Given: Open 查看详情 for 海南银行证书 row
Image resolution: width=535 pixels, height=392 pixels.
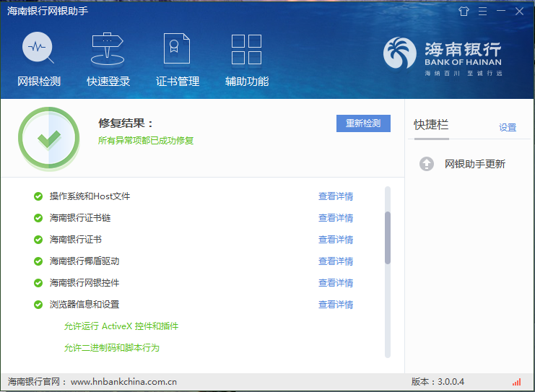Looking at the screenshot, I should pyautogui.click(x=336, y=240).
